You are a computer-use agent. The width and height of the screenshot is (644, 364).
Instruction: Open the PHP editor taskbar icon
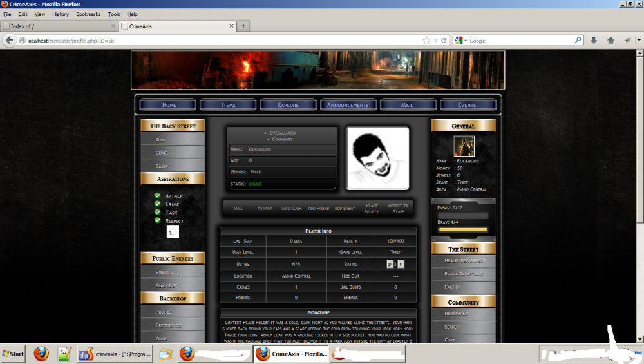(x=86, y=354)
